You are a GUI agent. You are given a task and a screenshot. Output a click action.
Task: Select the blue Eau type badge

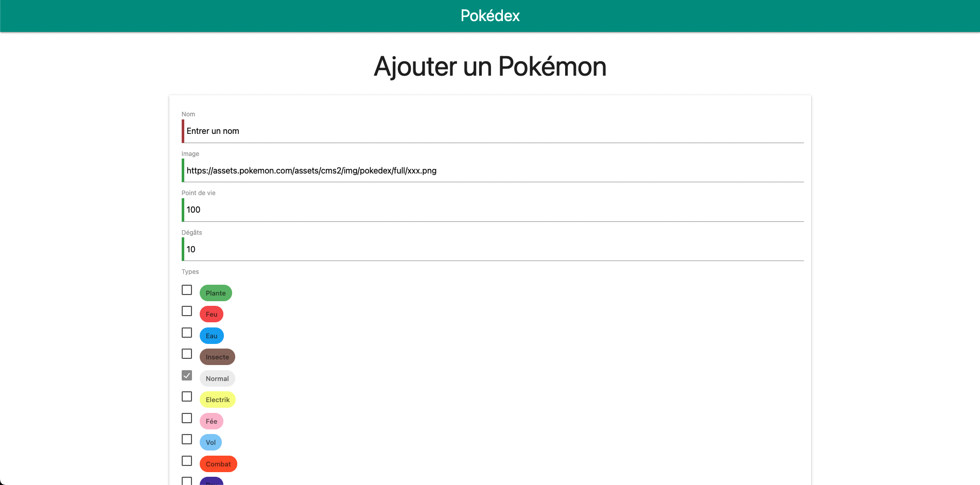212,335
